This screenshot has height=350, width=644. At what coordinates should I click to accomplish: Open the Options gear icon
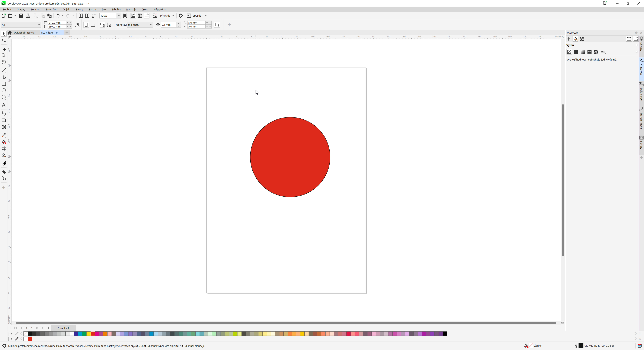point(181,16)
